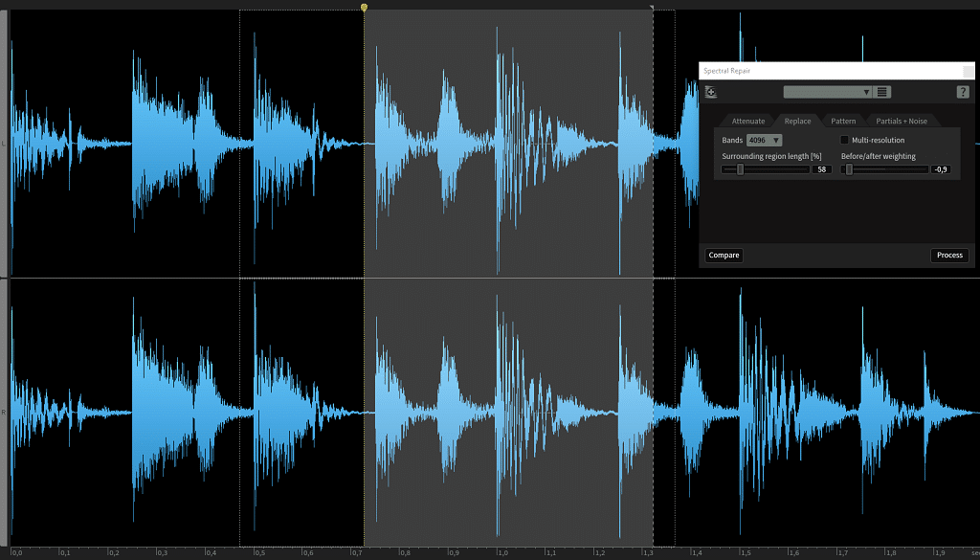Click the weighting value field -0,9
The height and width of the screenshot is (560, 980).
pyautogui.click(x=941, y=169)
